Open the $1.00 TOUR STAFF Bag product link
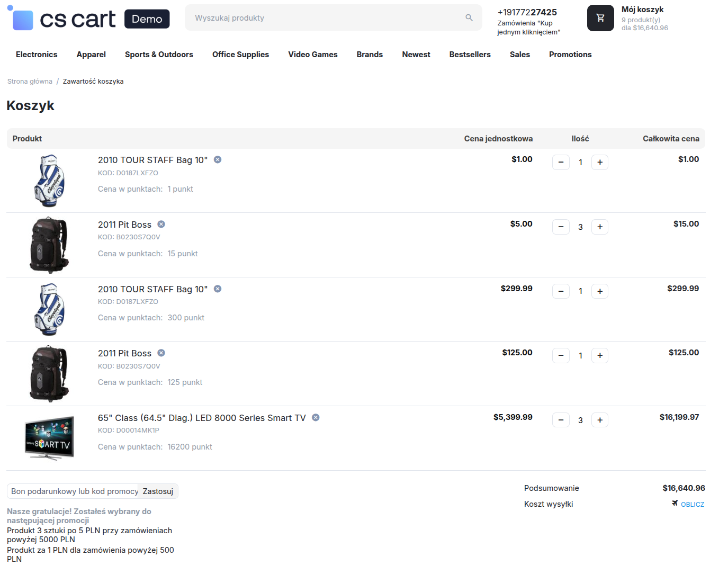Screen dimensions: 728x574 [x=152, y=160]
